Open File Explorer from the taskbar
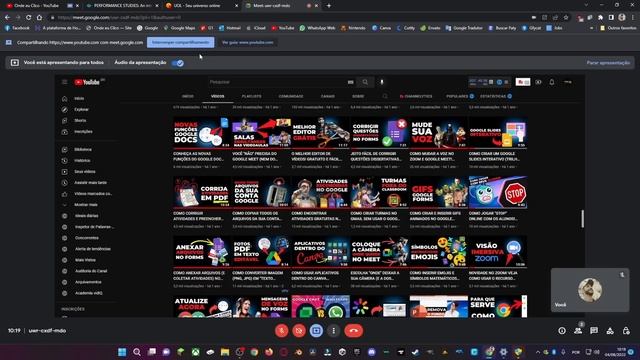The width and height of the screenshot is (640, 360). [x=225, y=352]
